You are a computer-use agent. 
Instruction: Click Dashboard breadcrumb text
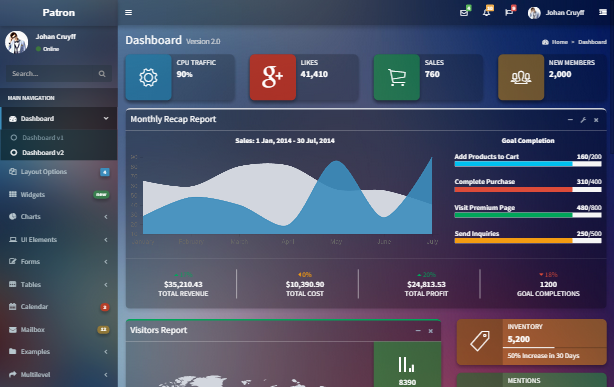pyautogui.click(x=592, y=42)
